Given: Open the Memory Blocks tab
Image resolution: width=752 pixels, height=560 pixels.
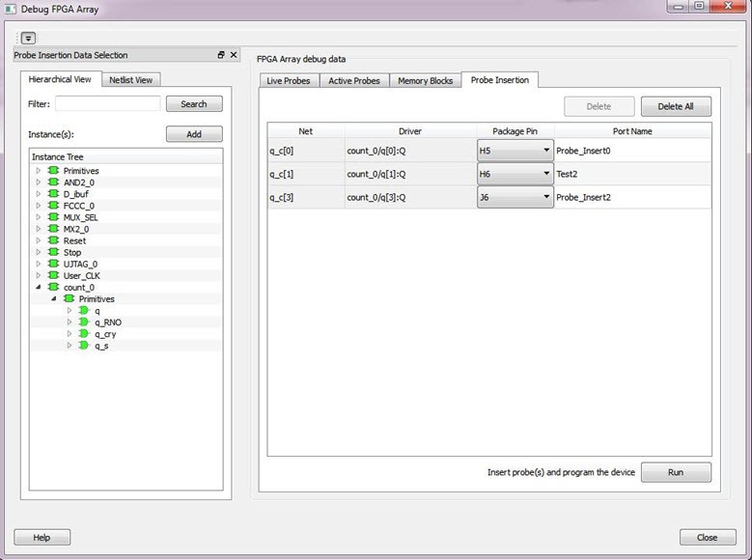Looking at the screenshot, I should point(425,81).
